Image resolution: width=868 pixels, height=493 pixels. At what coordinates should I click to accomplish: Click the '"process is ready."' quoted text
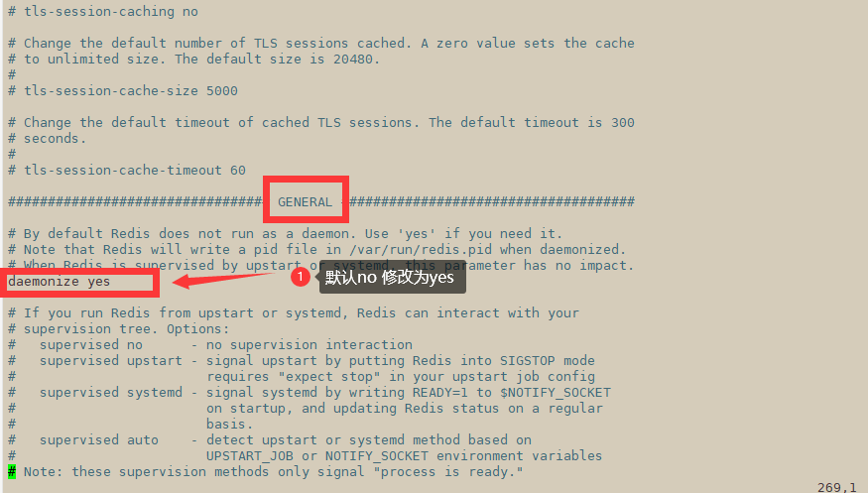[447, 472]
